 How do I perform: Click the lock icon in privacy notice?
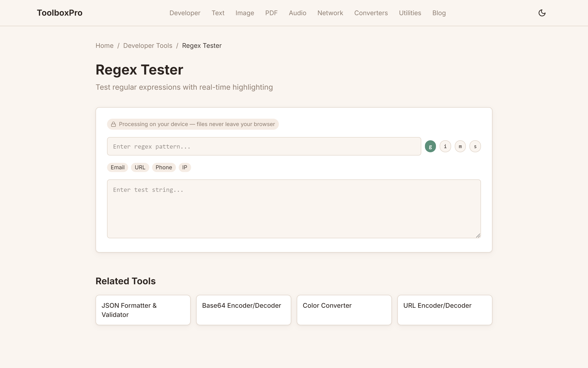pos(113,124)
